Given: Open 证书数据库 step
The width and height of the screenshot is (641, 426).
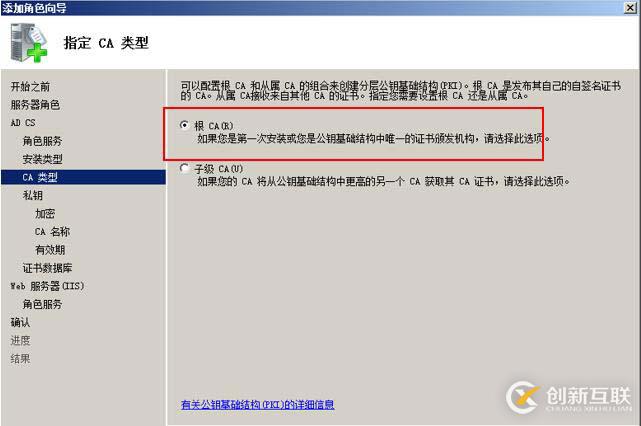Looking at the screenshot, I should click(47, 268).
